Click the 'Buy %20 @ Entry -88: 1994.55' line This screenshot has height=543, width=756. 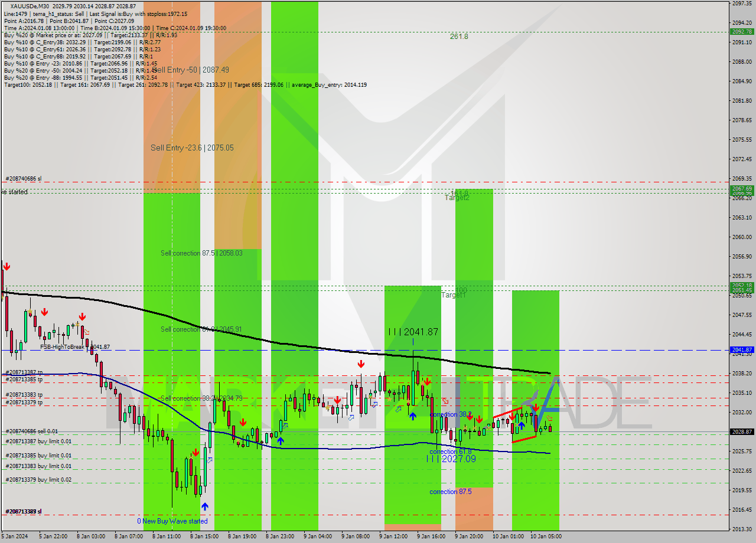[81, 78]
